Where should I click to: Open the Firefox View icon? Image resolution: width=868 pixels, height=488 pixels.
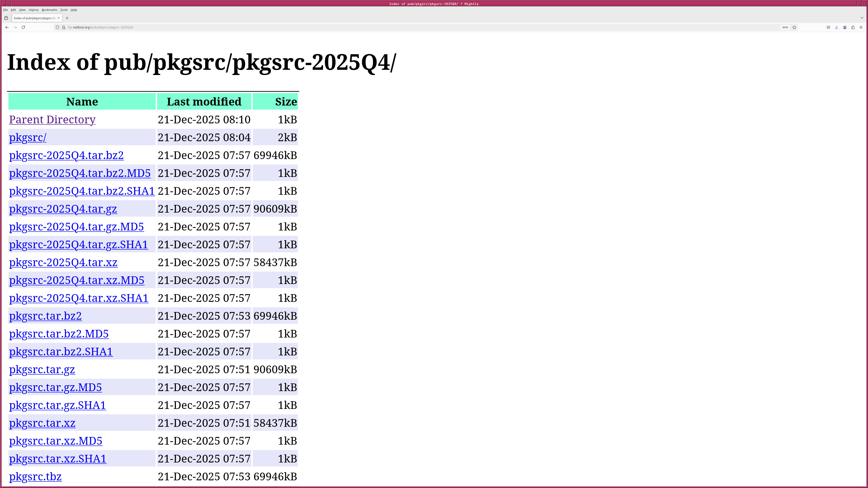click(6, 18)
